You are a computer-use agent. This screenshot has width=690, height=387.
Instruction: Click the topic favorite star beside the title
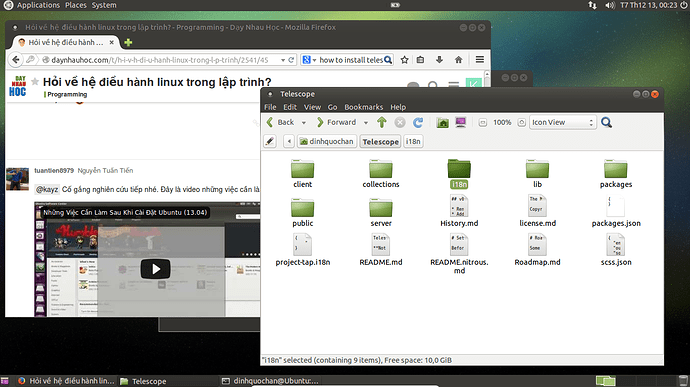coord(35,81)
